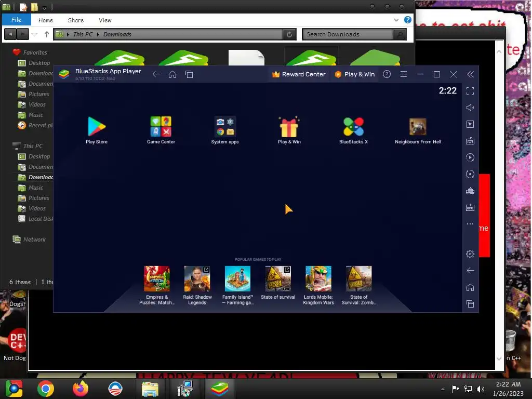Image resolution: width=532 pixels, height=399 pixels.
Task: Open File Explorer taskbar icon
Action: 150,389
